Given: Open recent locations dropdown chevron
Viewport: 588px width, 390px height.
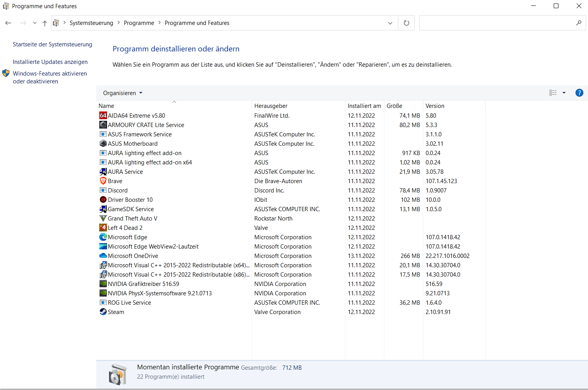Looking at the screenshot, I should click(x=35, y=23).
